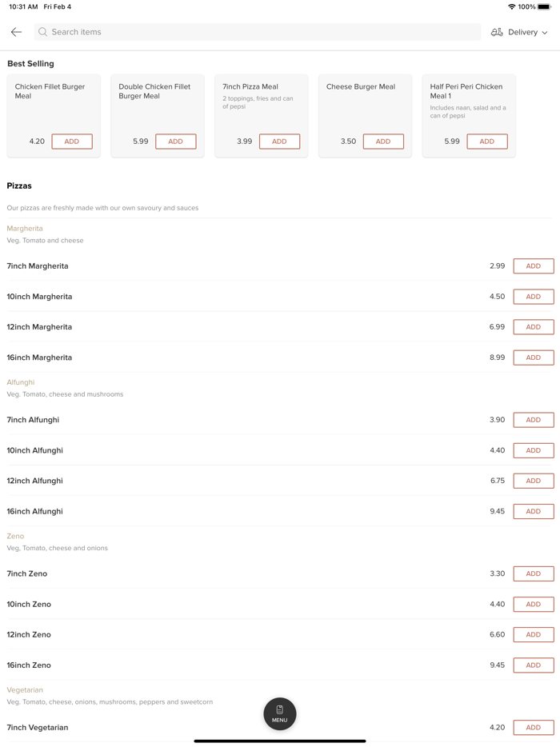Expand the Delivery dropdown chevron
The width and height of the screenshot is (560, 747).
click(545, 33)
